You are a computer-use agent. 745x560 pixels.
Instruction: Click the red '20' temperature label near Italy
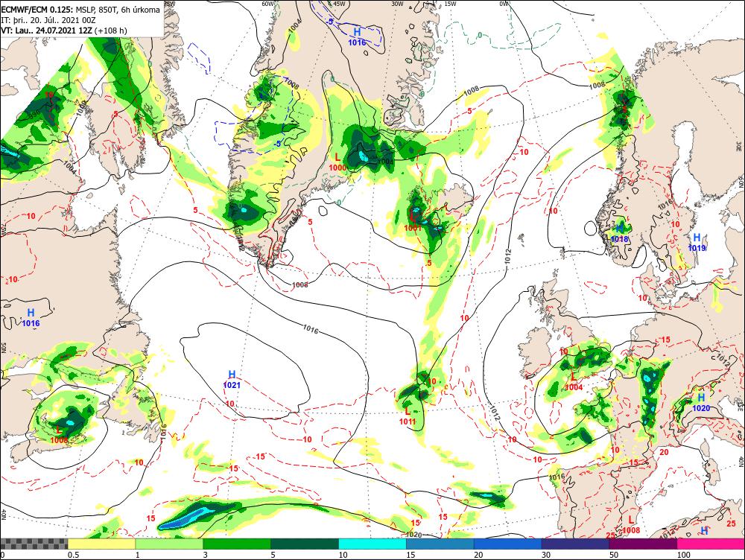pos(664,452)
